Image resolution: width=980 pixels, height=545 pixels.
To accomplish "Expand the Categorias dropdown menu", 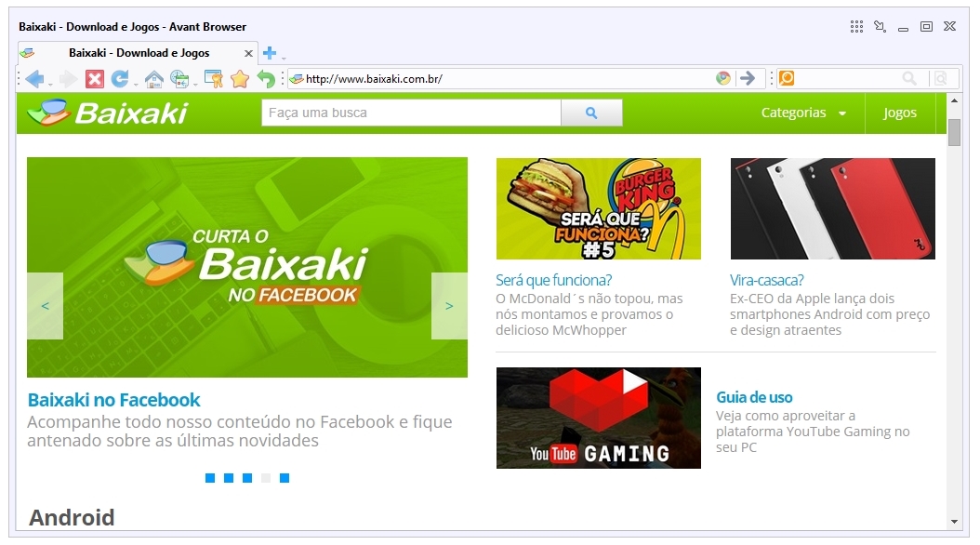I will pos(803,113).
